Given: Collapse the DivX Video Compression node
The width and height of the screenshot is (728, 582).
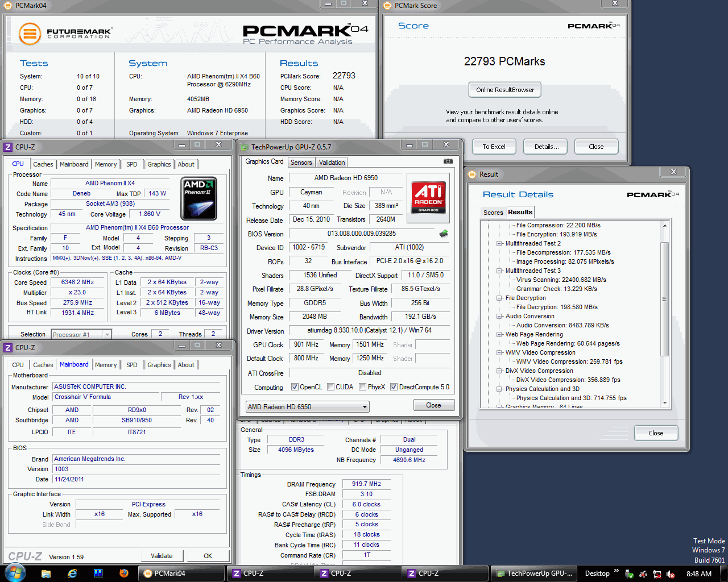Looking at the screenshot, I should (x=499, y=371).
